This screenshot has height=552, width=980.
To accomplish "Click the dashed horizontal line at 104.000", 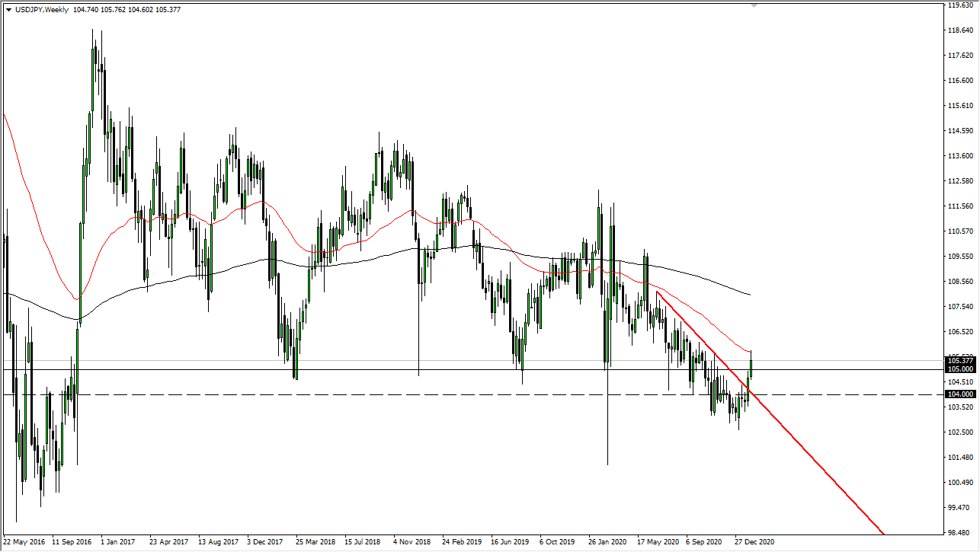I will tap(457, 394).
